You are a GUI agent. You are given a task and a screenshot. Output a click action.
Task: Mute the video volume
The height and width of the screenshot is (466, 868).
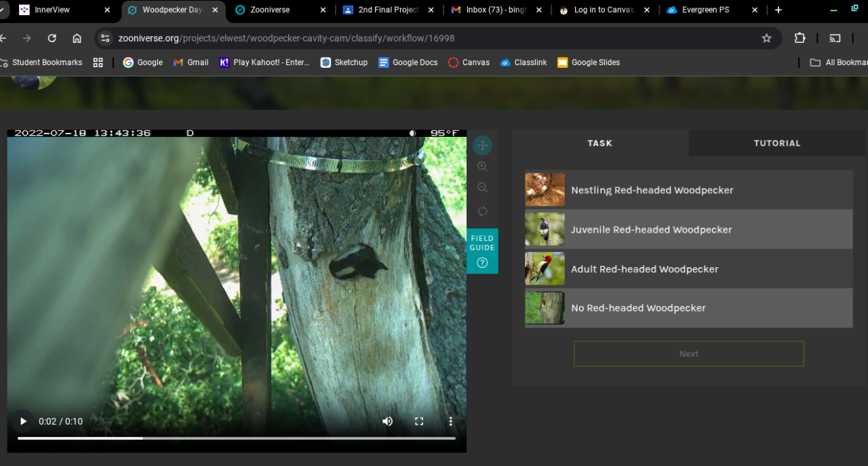tap(387, 421)
